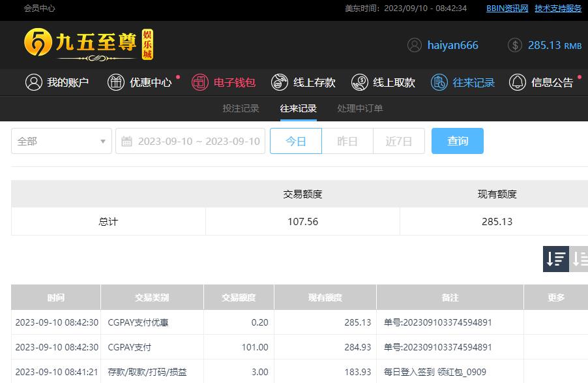Switch to the 往来记录 sub-tab
This screenshot has width=588, height=383.
pos(299,108)
